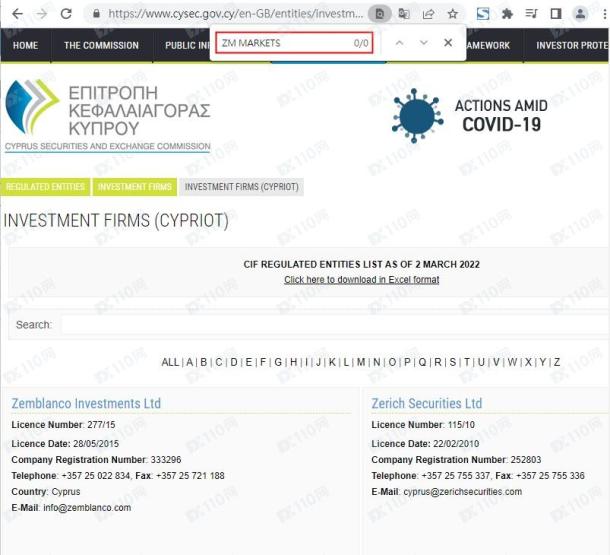Click Zerich registration number 252803
Image resolution: width=610 pixels, height=555 pixels.
point(526,460)
